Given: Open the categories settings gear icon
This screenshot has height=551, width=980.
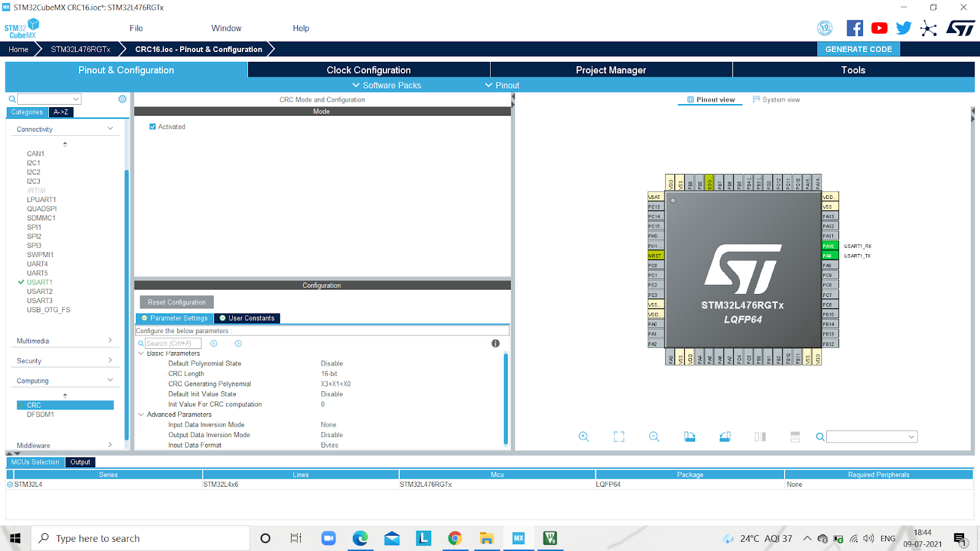Looking at the screenshot, I should 123,99.
